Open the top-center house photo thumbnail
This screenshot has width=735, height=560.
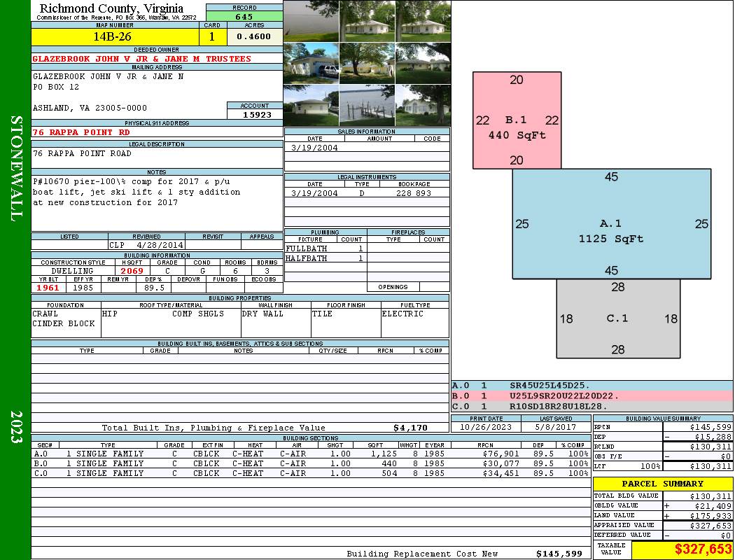[367, 21]
